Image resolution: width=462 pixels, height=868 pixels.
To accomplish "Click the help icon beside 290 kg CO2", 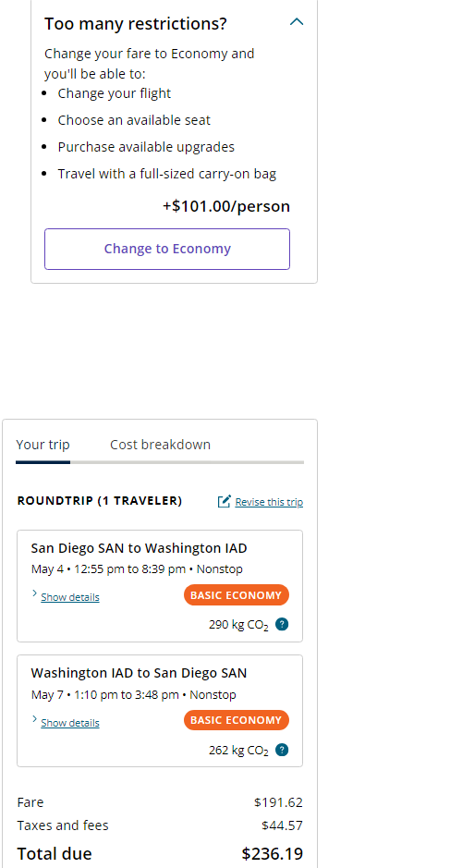I will (282, 625).
